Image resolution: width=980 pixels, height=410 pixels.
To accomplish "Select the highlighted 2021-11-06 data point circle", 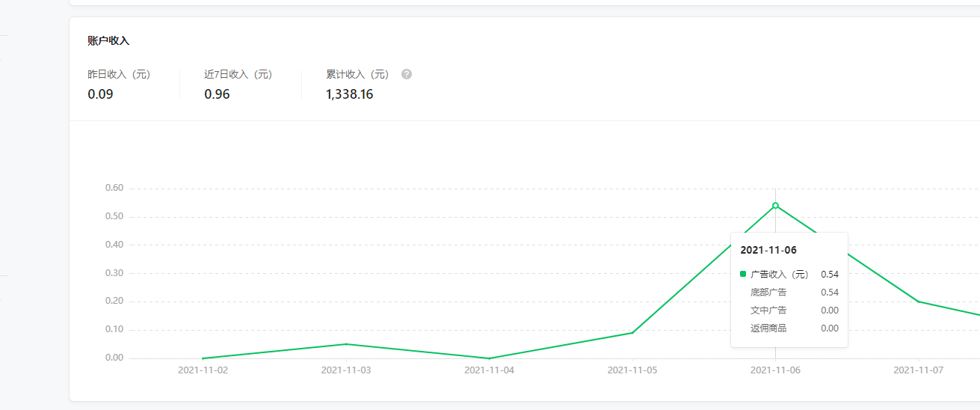I will (775, 206).
